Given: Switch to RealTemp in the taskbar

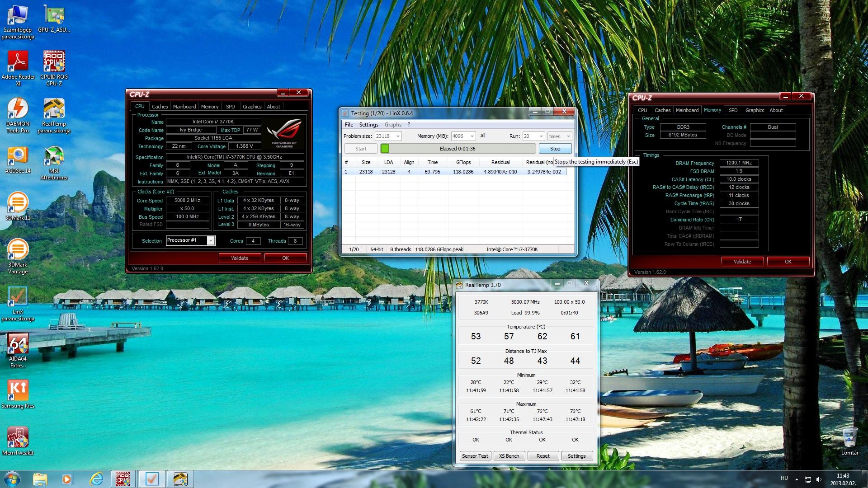Looking at the screenshot, I should point(180,479).
